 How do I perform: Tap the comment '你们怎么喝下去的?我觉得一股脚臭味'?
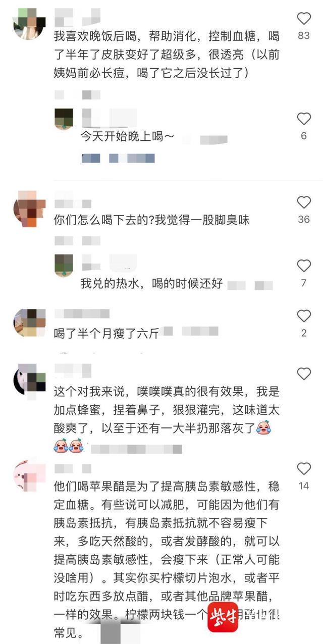click(152, 220)
